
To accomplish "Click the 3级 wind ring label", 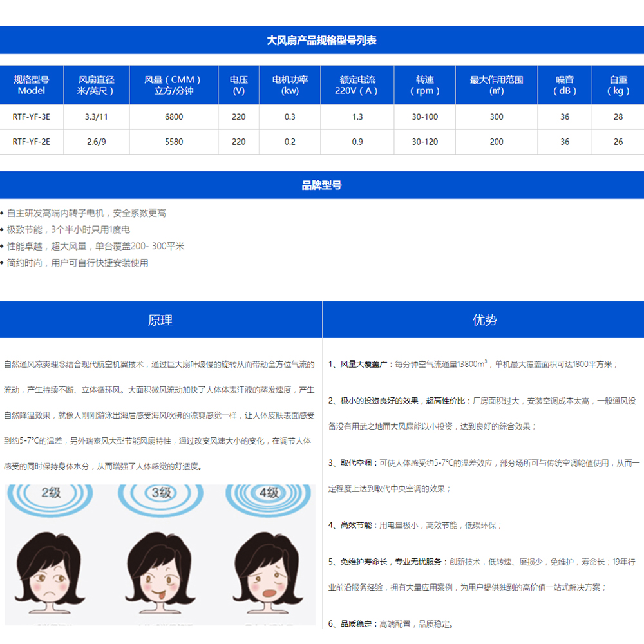I will pos(161,493).
